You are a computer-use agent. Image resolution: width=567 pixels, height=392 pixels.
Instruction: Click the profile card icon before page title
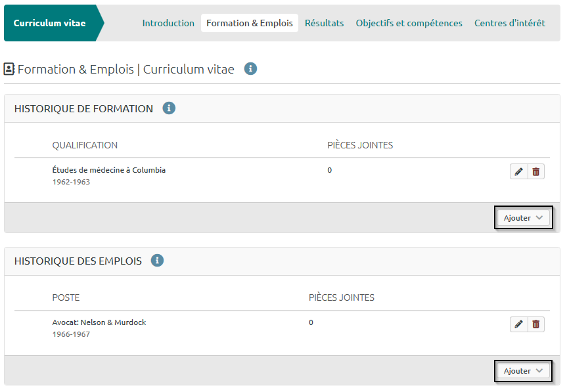9,69
